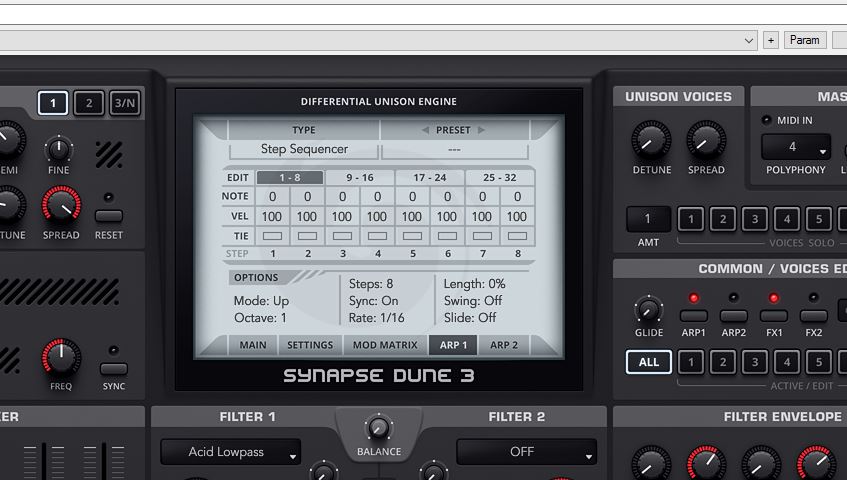
Task: Adjust the unison voices SPREAD knob
Action: (706, 140)
